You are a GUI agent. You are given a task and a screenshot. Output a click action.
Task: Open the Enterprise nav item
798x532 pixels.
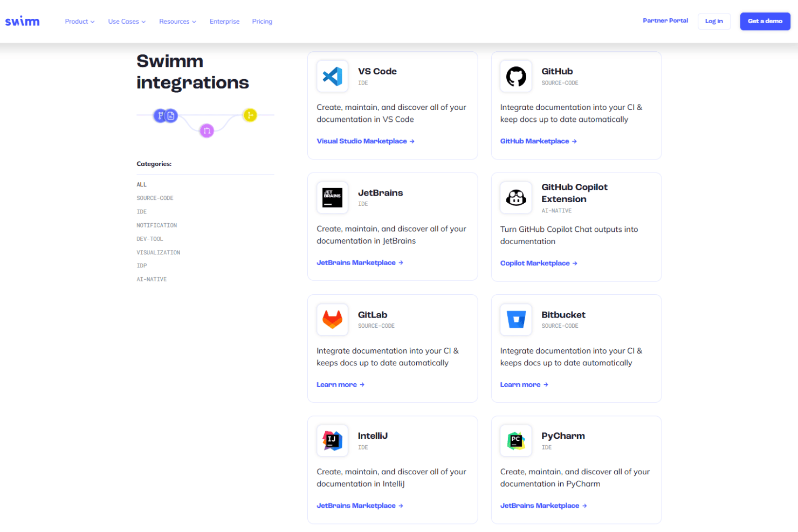224,22
